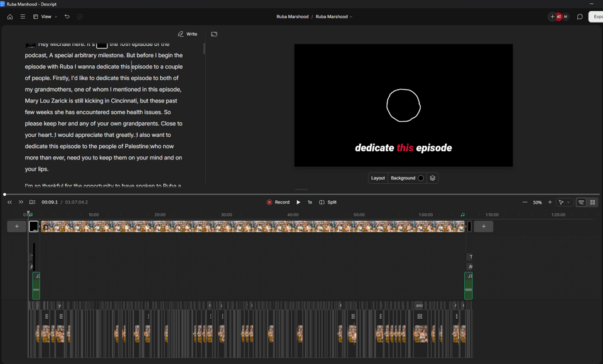Screen dimensions: 603x364
Task: Split the clip at playhead
Action: pos(328,202)
